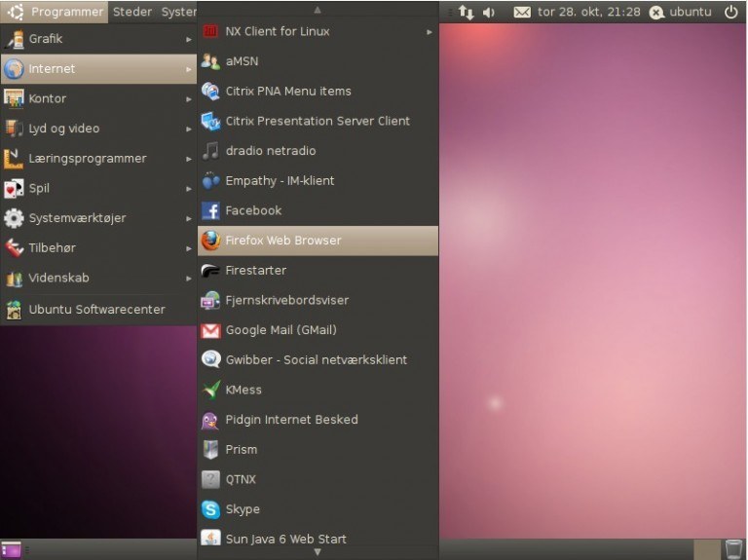Click the Kontor category icon
This screenshot has width=748, height=560.
(x=14, y=98)
